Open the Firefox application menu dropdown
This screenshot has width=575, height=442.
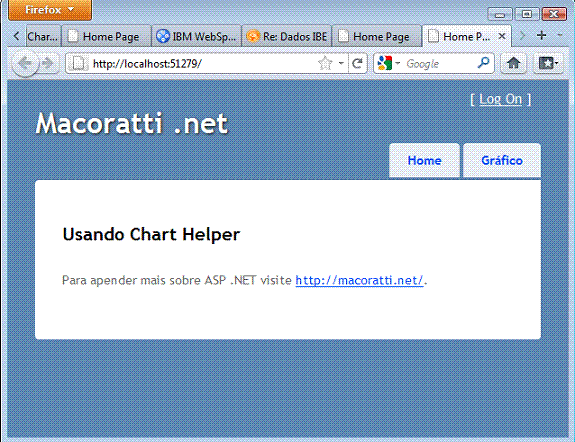point(50,10)
